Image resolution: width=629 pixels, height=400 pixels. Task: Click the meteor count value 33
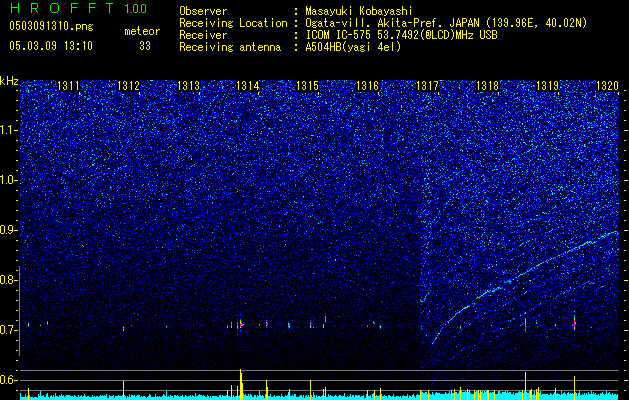coord(145,46)
